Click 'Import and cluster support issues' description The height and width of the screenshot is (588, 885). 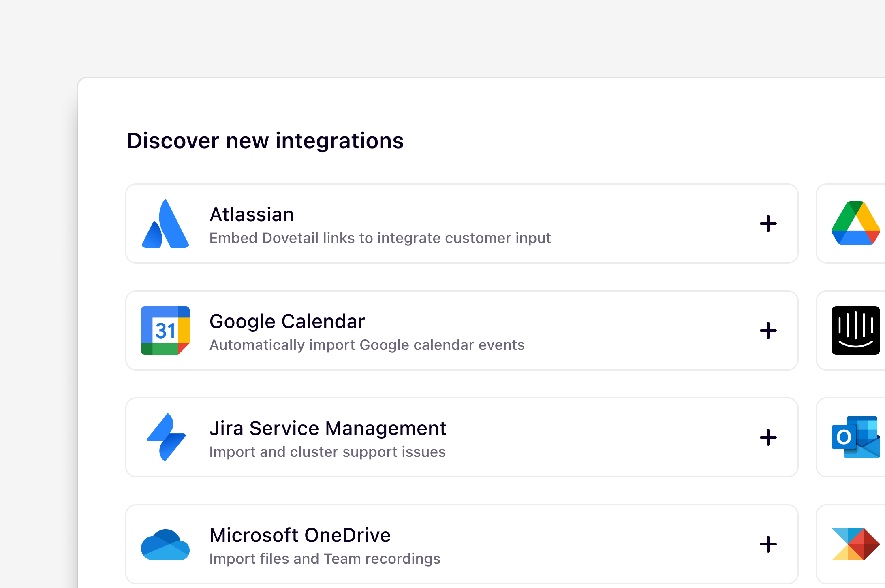[327, 452]
